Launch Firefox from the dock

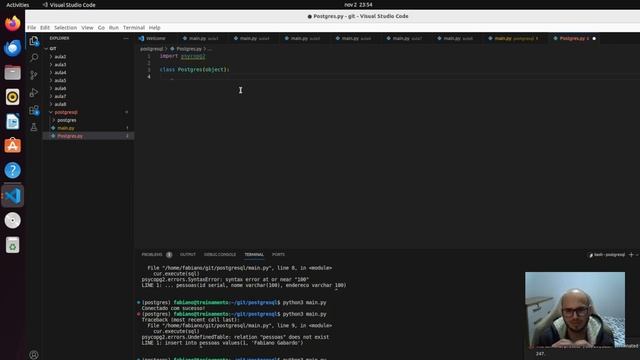pyautogui.click(x=13, y=23)
